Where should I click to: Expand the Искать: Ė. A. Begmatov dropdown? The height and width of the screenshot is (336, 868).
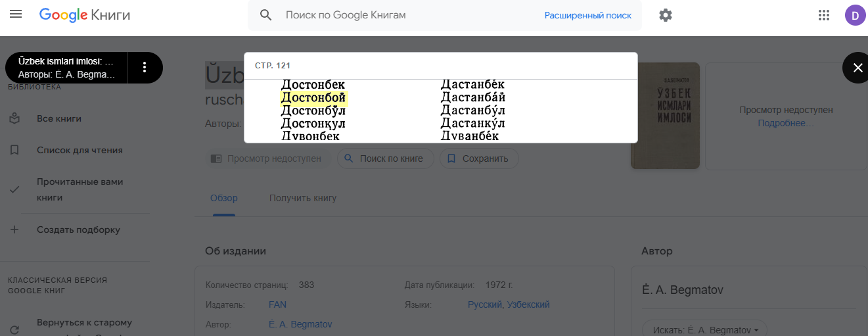click(704, 329)
